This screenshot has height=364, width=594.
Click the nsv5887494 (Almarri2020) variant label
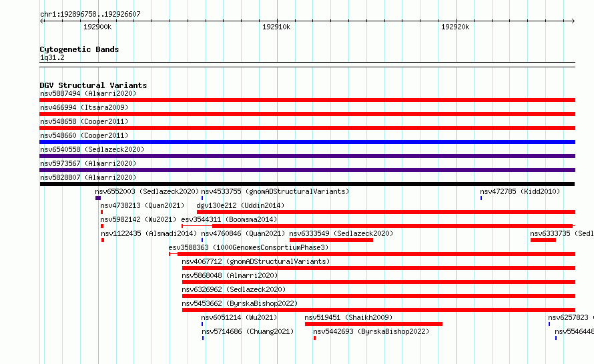[x=88, y=93]
